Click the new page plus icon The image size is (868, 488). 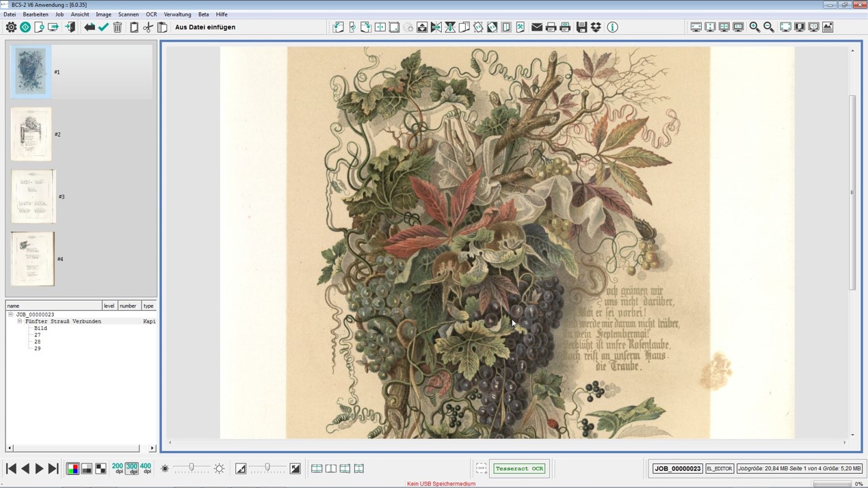click(39, 27)
